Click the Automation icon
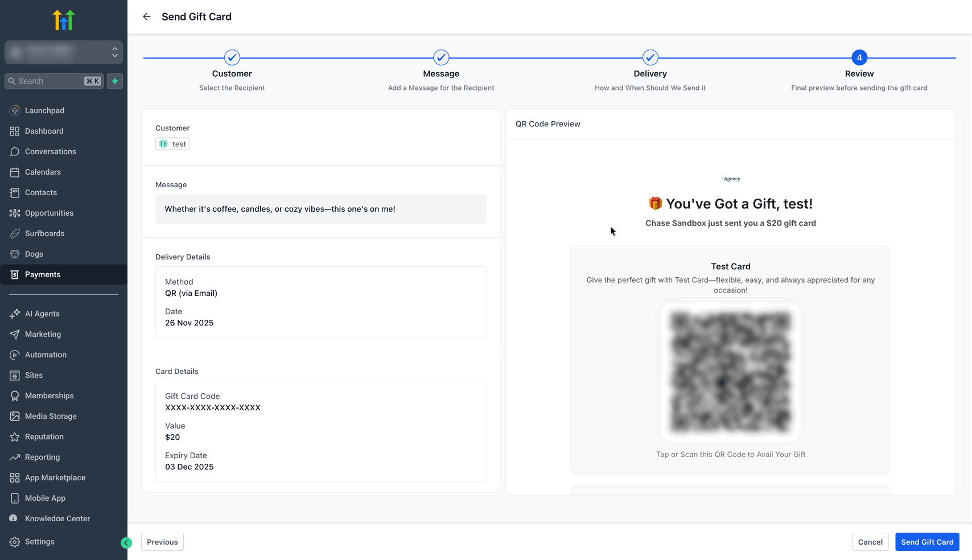Image resolution: width=972 pixels, height=560 pixels. 15,355
